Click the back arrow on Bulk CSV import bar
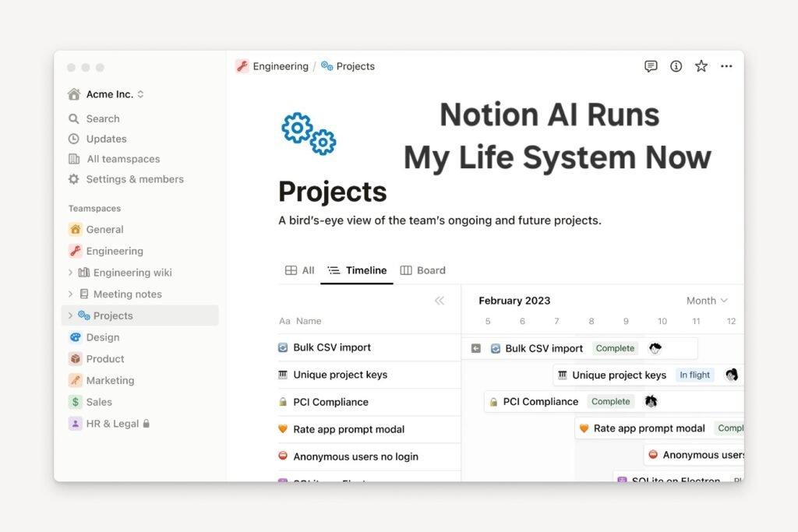The image size is (798, 532). pyautogui.click(x=476, y=348)
